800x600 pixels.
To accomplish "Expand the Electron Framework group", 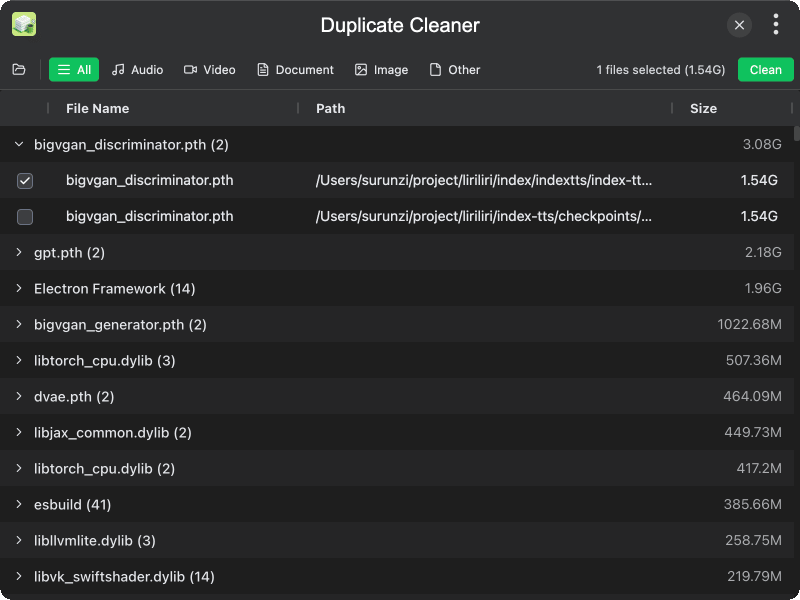I will coord(19,289).
